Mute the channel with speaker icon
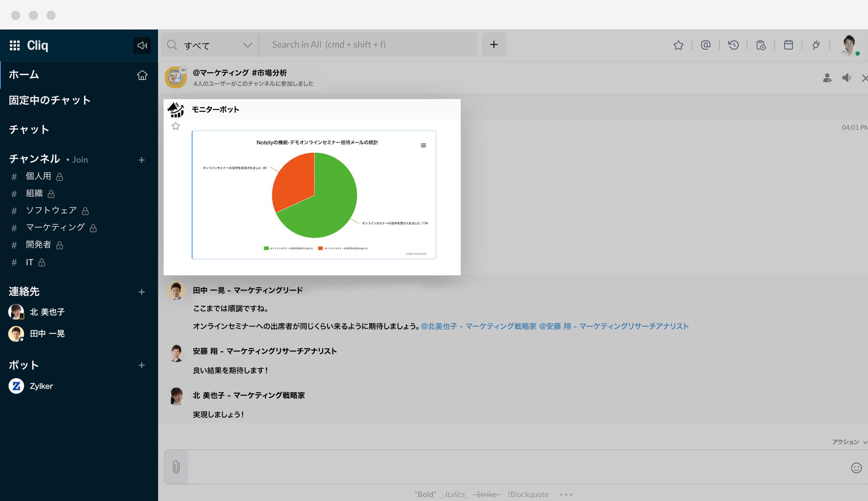Screen dimensions: 868x501 pos(846,78)
